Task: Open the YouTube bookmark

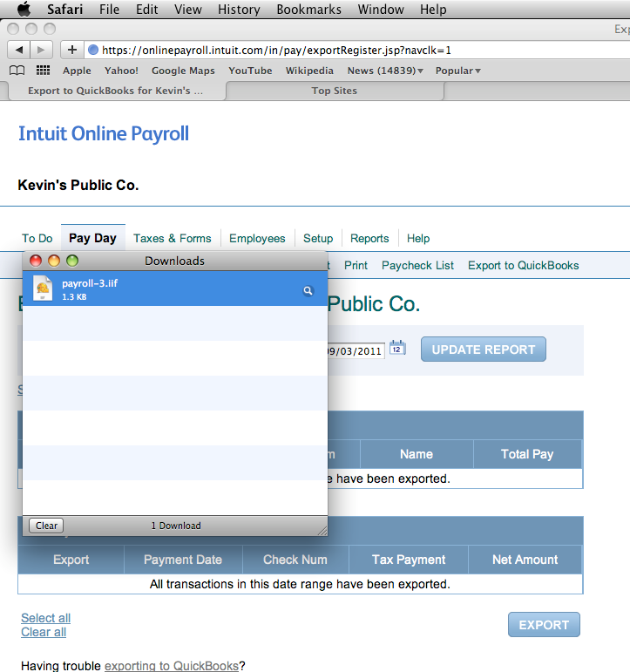Action: pos(250,71)
